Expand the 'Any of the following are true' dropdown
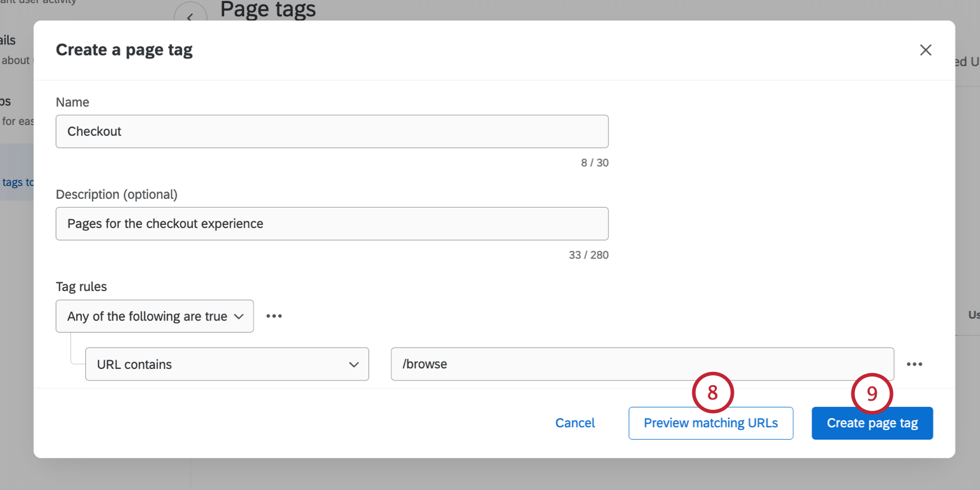The image size is (980, 490). pos(154,316)
